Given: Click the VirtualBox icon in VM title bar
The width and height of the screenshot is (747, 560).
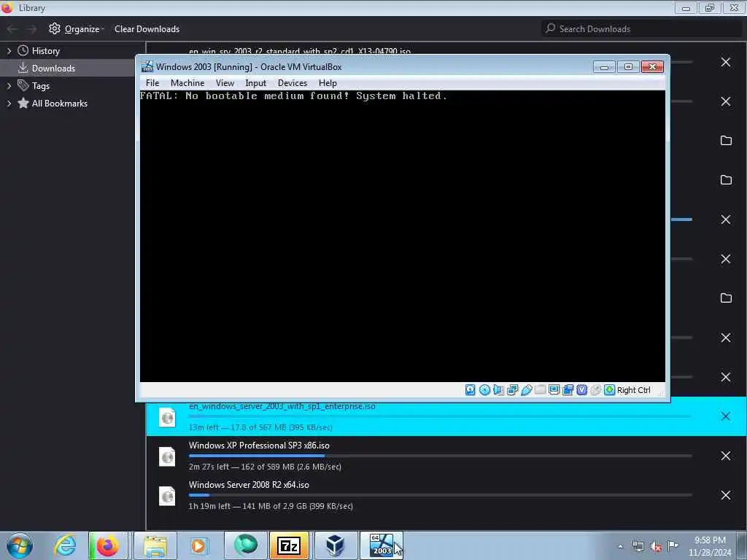Looking at the screenshot, I should click(147, 66).
